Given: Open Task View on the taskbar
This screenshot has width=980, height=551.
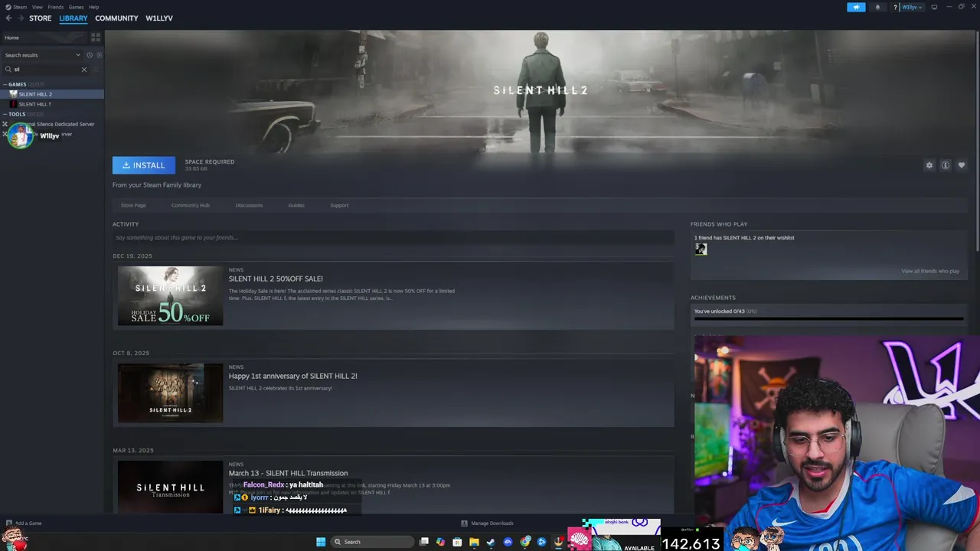Looking at the screenshot, I should 423,542.
